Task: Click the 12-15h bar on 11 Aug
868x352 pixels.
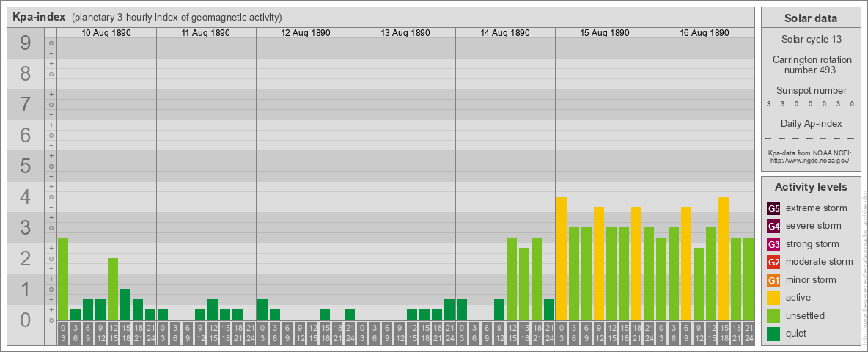Action: [x=213, y=309]
